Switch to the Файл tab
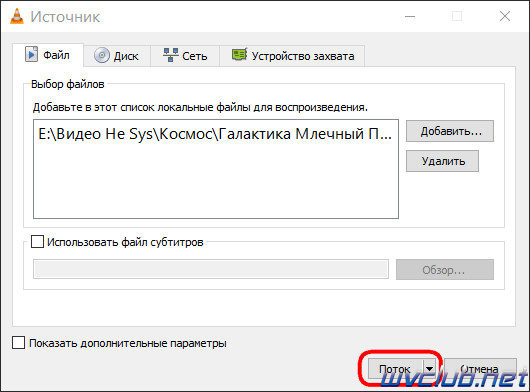 pyautogui.click(x=48, y=55)
